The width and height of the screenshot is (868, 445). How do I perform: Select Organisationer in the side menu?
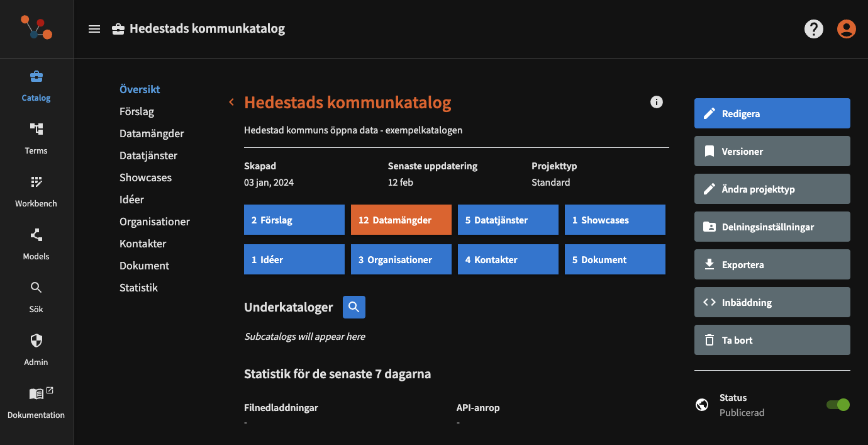pyautogui.click(x=155, y=222)
